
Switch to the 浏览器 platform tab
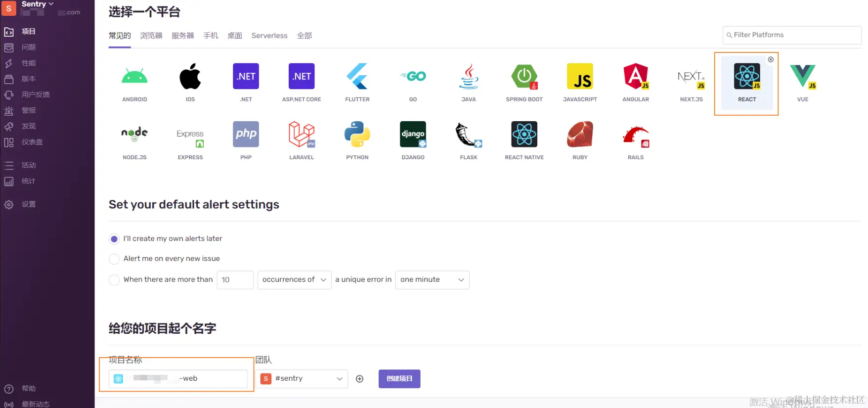[x=151, y=36]
